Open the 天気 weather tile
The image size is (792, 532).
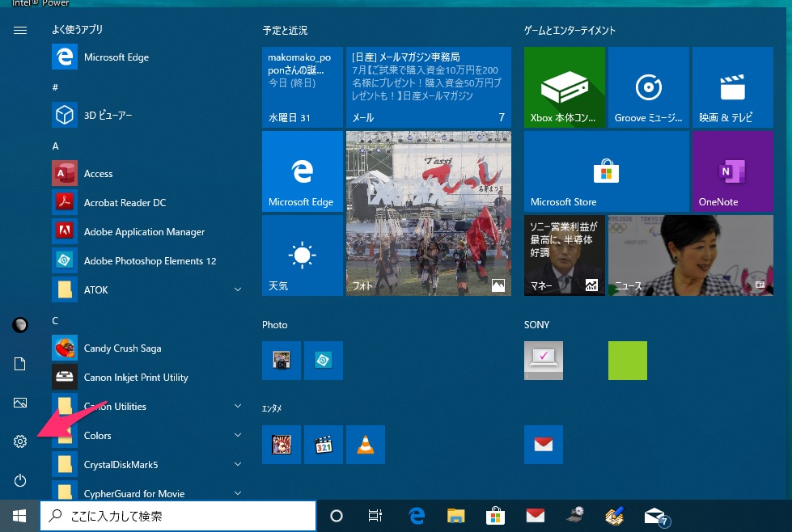click(x=303, y=255)
